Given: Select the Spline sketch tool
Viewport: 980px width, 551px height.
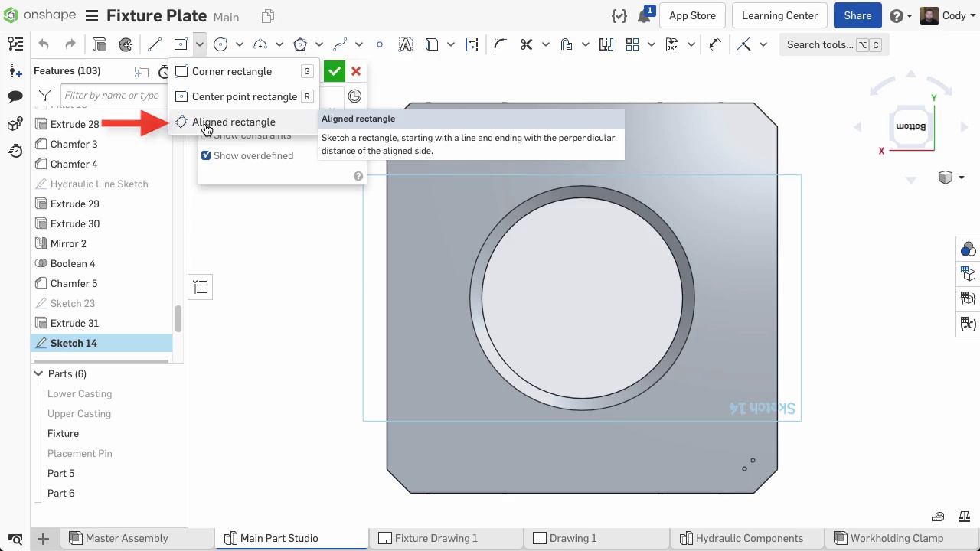Looking at the screenshot, I should 340,44.
